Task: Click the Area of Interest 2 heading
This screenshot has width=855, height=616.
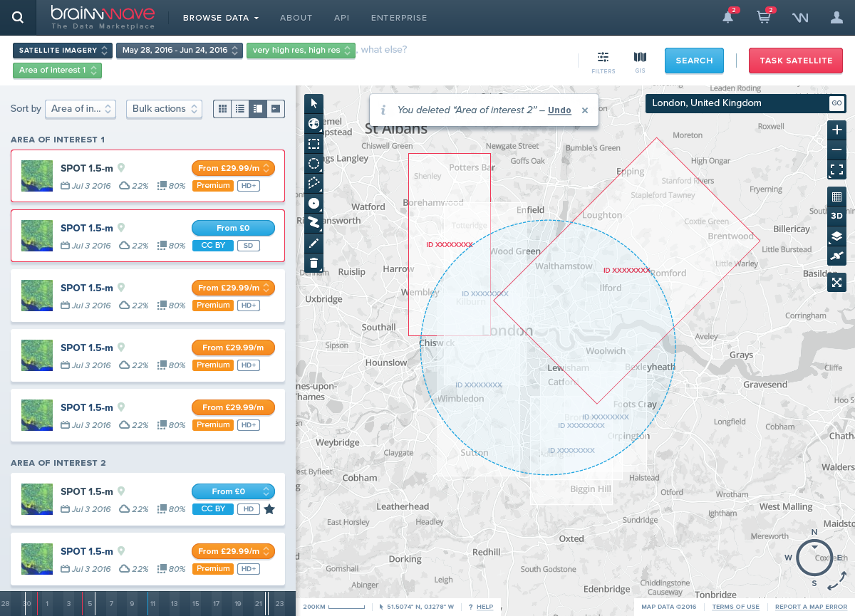Action: click(58, 463)
